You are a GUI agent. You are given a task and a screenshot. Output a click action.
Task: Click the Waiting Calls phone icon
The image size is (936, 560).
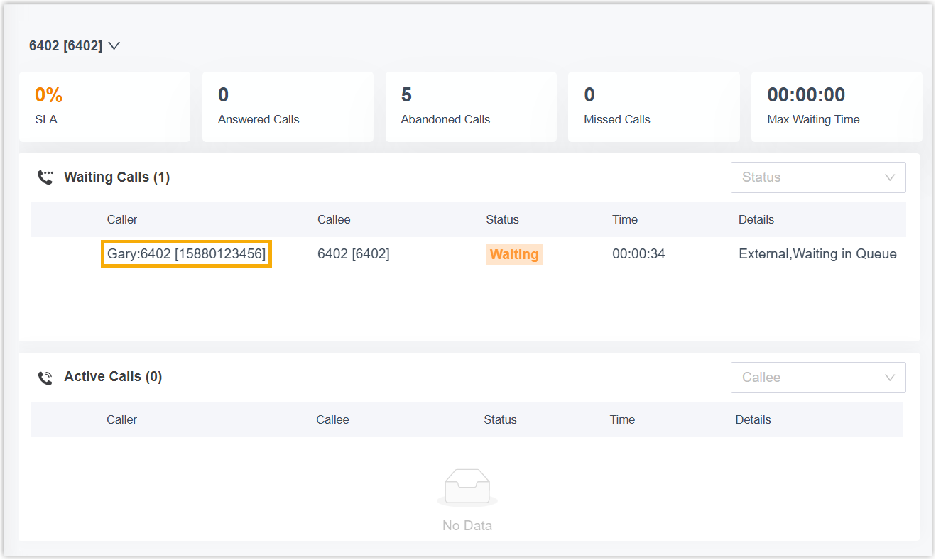tap(45, 177)
